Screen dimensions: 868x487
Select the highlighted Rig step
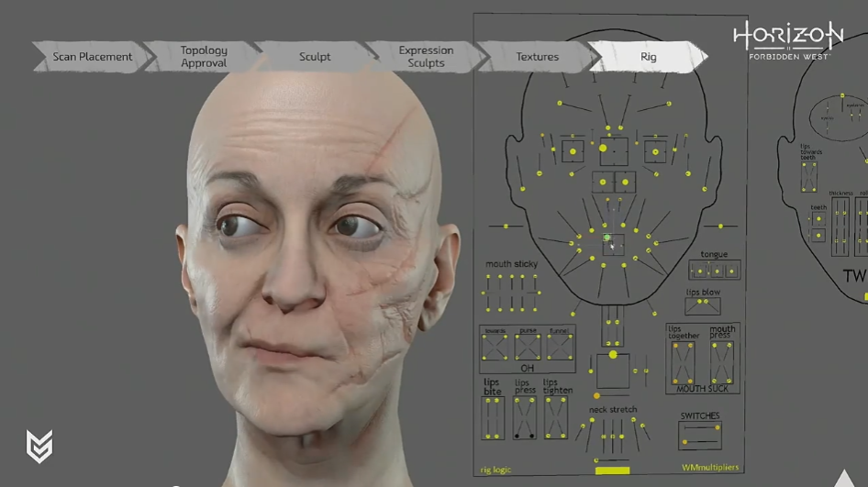[x=648, y=57]
